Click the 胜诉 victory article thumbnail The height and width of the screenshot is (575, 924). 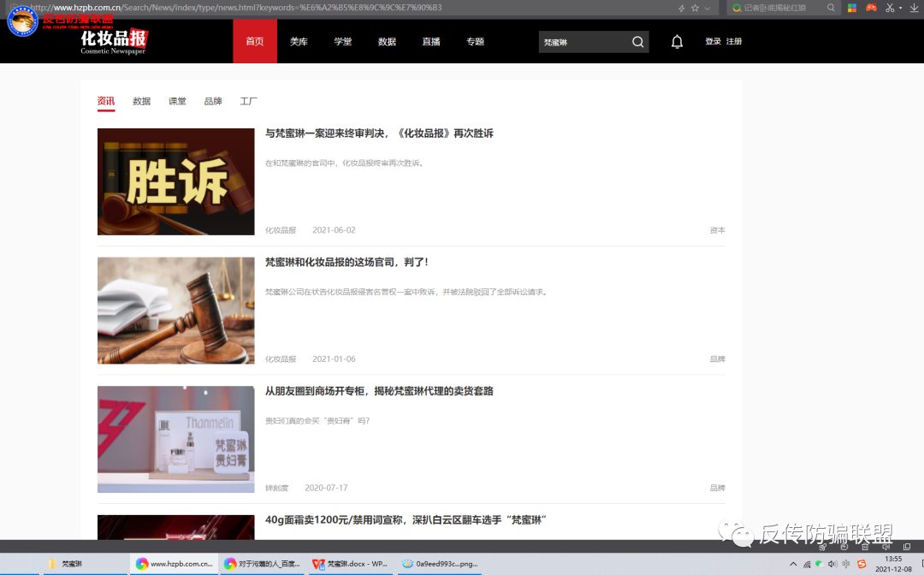point(175,181)
